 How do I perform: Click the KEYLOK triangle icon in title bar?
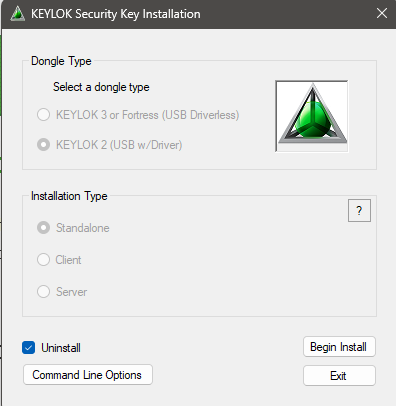click(x=18, y=14)
